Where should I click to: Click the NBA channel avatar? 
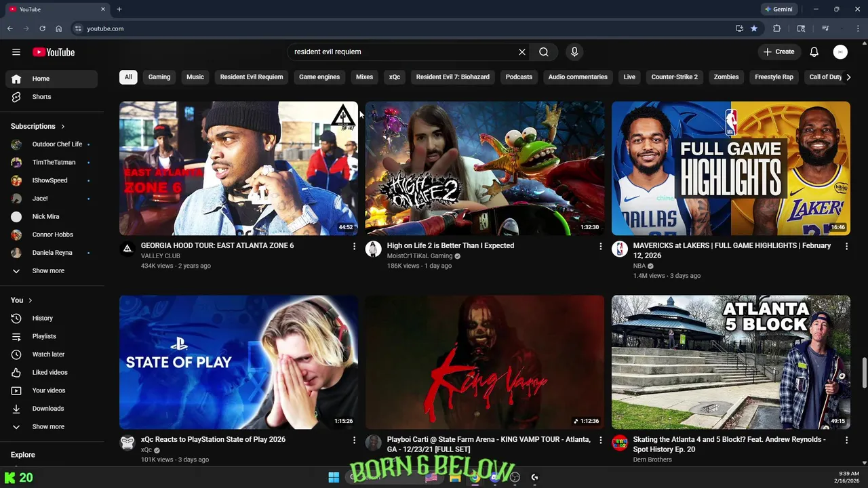tap(620, 249)
